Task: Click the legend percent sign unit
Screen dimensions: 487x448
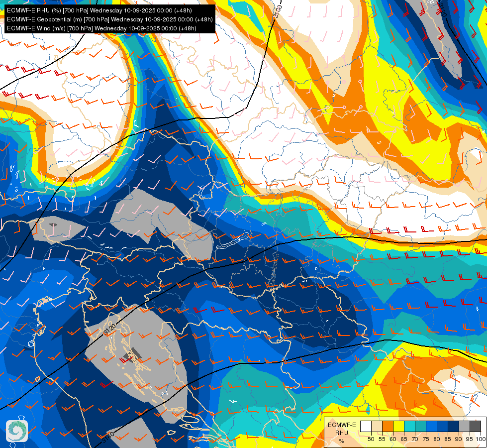Action: pos(342,441)
